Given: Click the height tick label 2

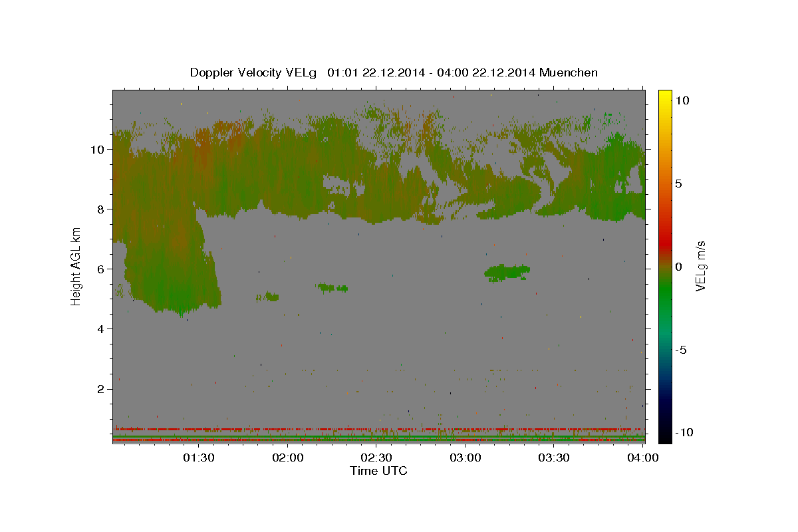Looking at the screenshot, I should coord(101,389).
